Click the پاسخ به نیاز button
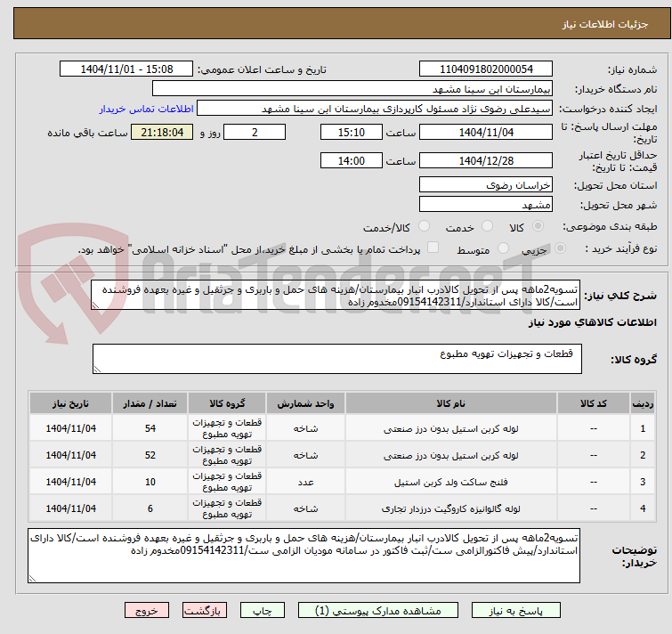 tap(515, 611)
